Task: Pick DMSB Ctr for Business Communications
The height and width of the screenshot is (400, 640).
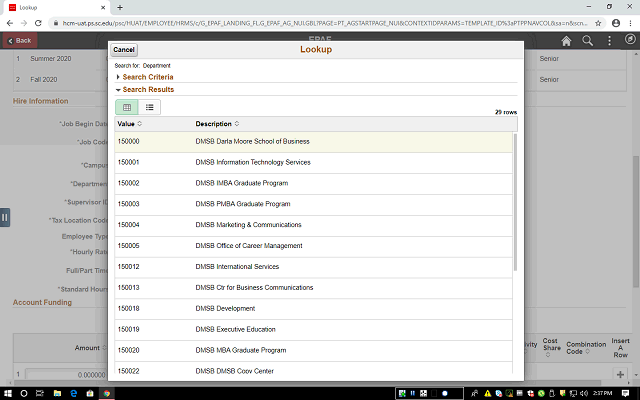Action: coord(313,287)
